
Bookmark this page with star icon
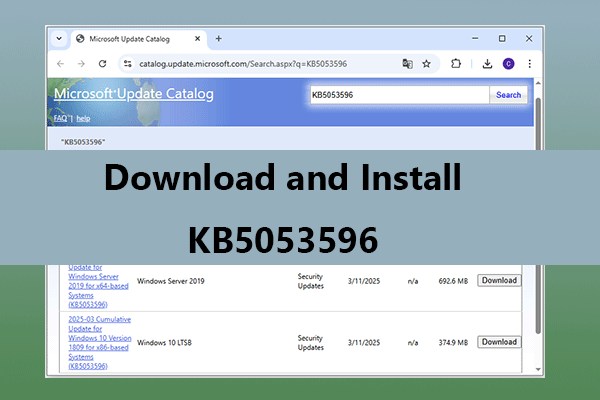click(x=426, y=64)
